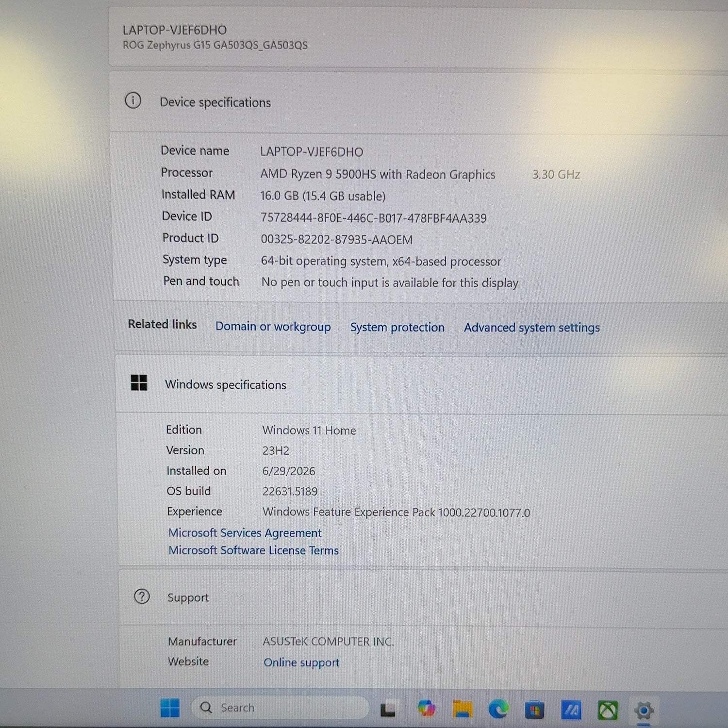Select the Installed RAM value 16.0 GB

pos(280,196)
